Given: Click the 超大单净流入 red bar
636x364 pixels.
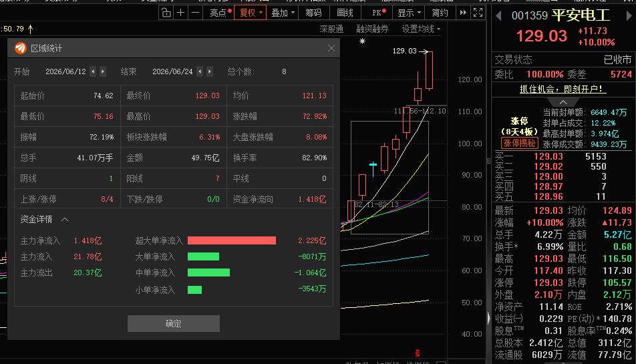Looking at the screenshot, I should (x=232, y=241).
